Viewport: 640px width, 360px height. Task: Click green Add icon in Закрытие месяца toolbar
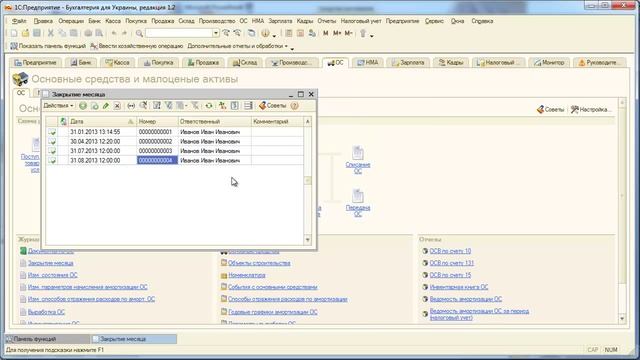[x=83, y=106]
